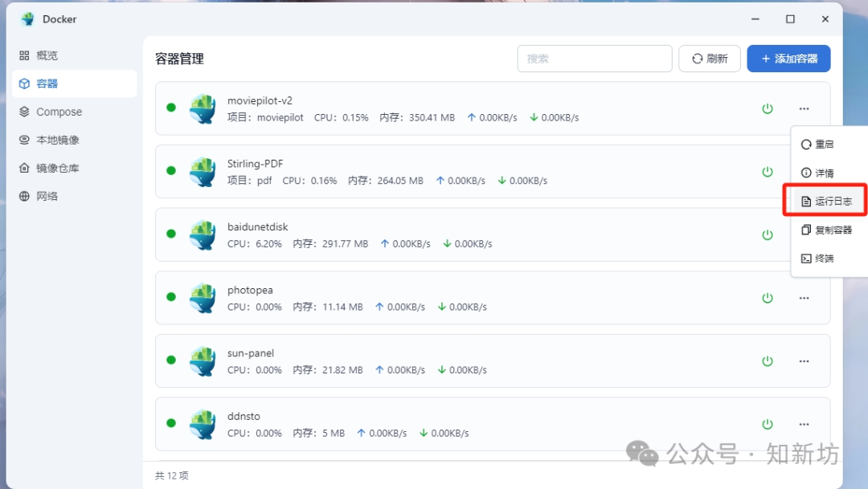Viewport: 868px width, 489px height.
Task: Click the Stirling-PDF container name
Action: pos(256,164)
